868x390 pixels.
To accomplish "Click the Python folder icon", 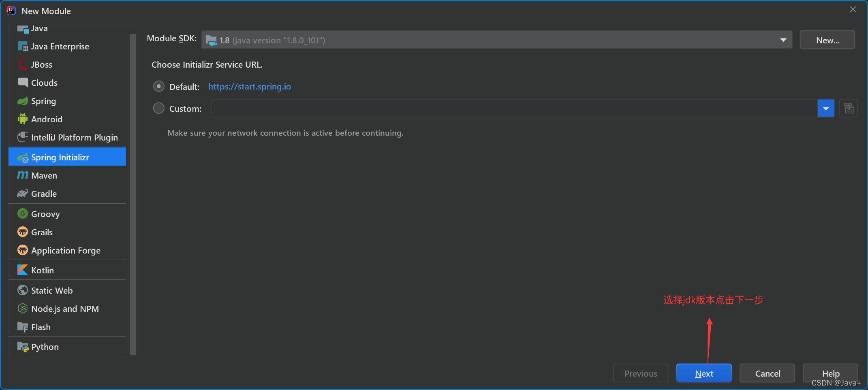I will coord(23,347).
